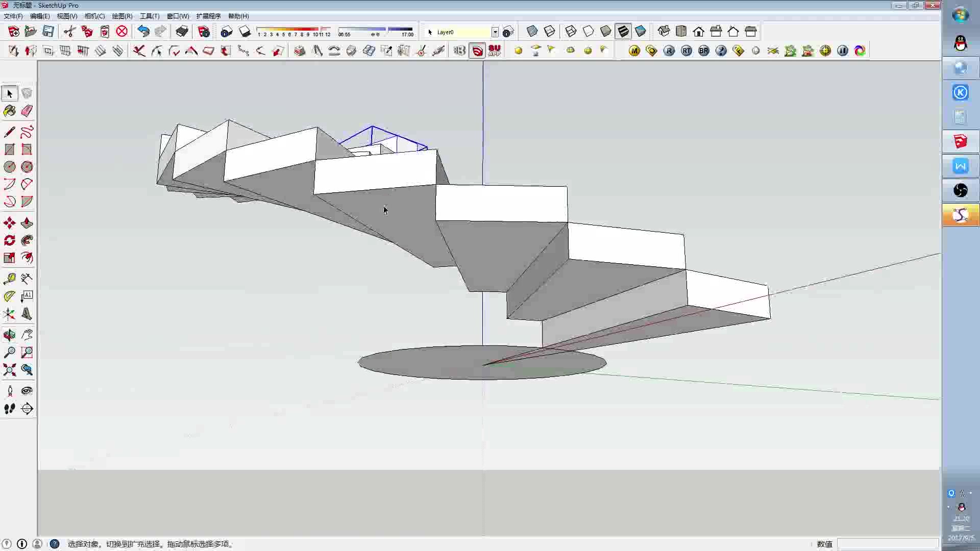Activate the Push/Pull tool
980x551 pixels.
[x=27, y=223]
